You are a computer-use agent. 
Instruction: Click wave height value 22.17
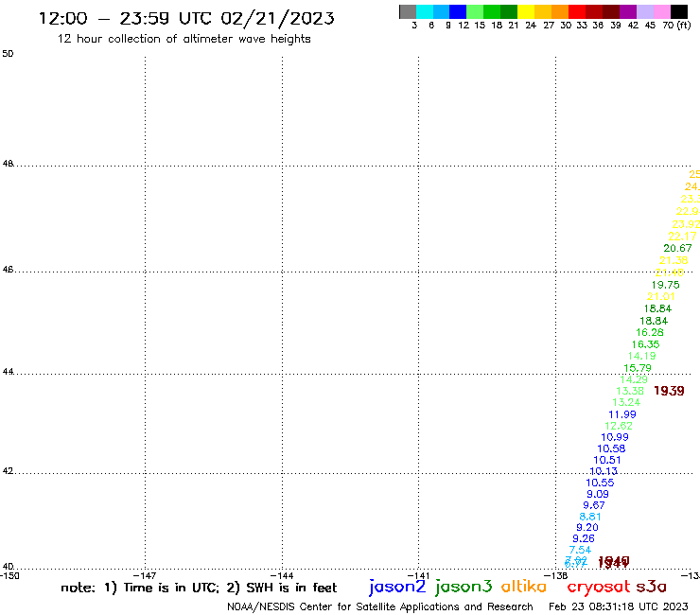[682, 237]
